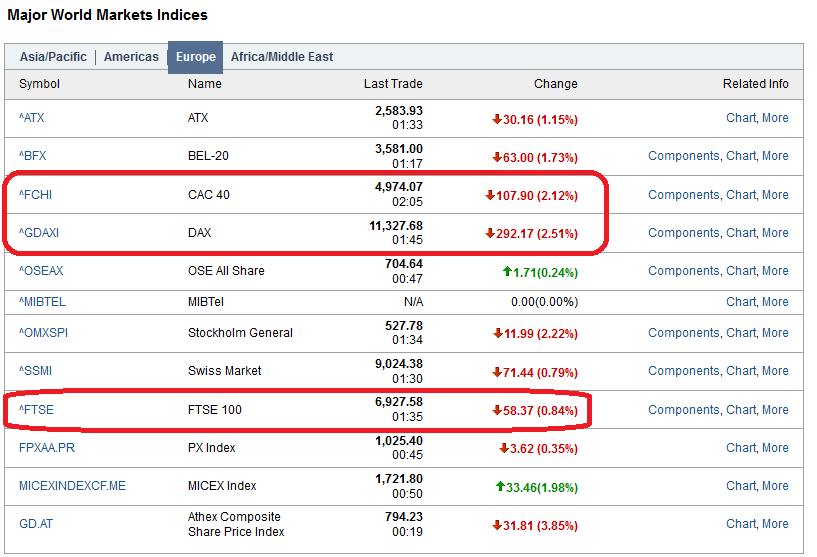Open the GD.AT symbol link
The width and height of the screenshot is (817, 557).
click(36, 524)
